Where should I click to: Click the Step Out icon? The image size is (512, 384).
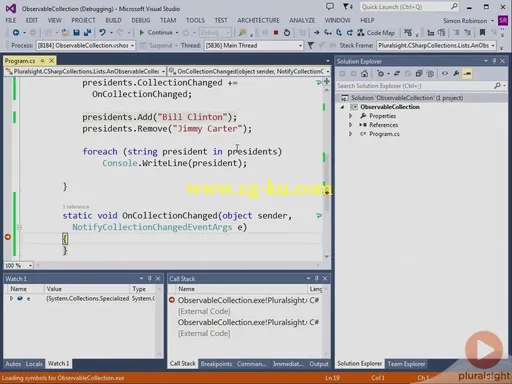pos(349,33)
